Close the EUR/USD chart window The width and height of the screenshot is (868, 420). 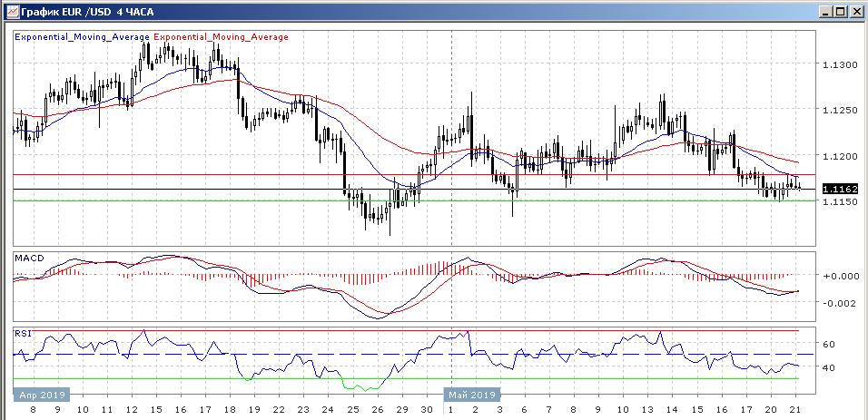(855, 11)
